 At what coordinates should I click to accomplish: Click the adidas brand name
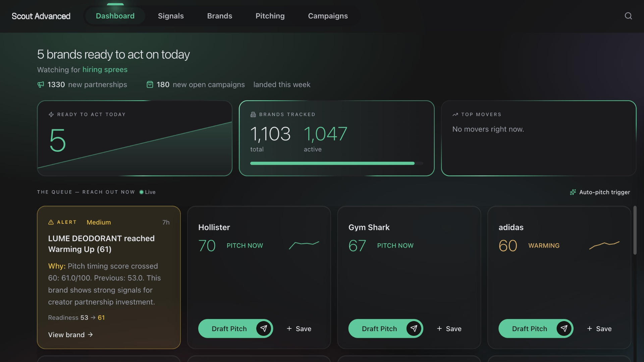click(x=511, y=227)
